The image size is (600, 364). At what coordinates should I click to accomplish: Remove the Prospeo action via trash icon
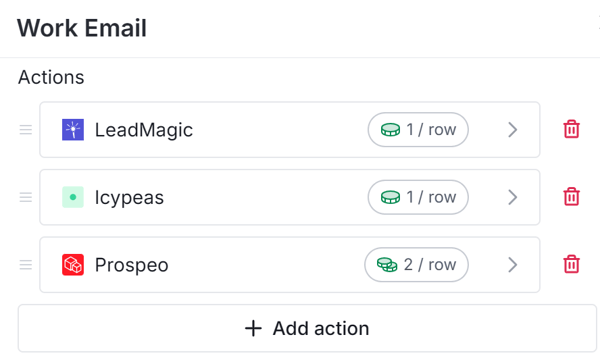pos(571,264)
